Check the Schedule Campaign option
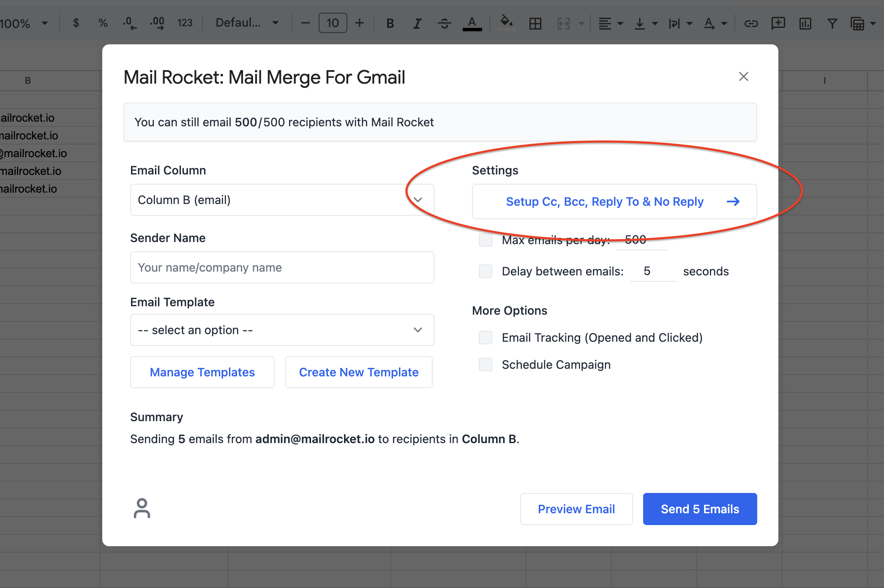Viewport: 884px width, 588px height. click(486, 365)
